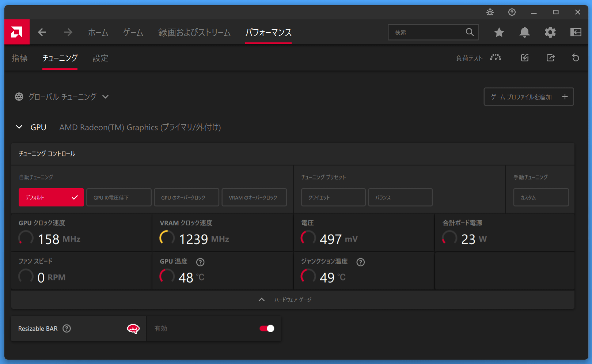Open the ホーム tab

[x=98, y=33]
